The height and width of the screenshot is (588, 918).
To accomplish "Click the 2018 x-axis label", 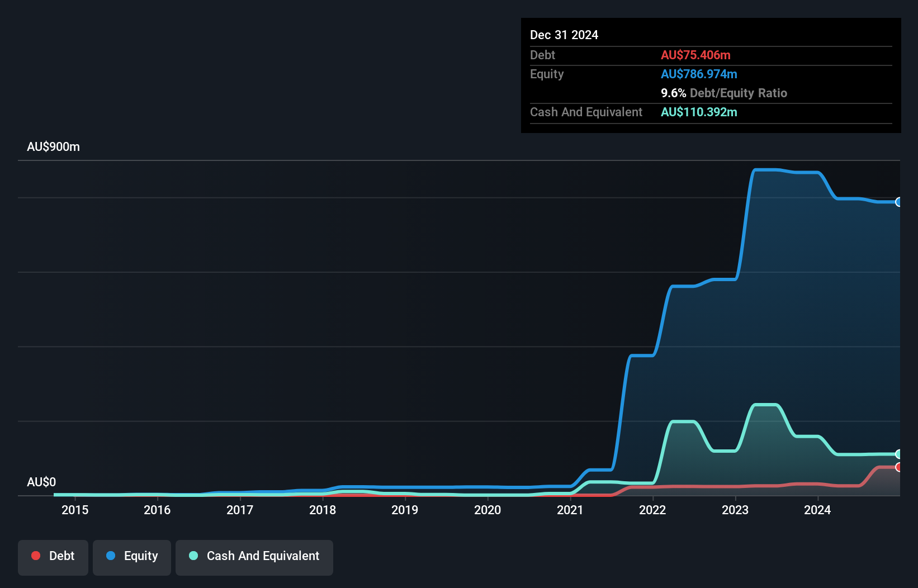I will 323,510.
